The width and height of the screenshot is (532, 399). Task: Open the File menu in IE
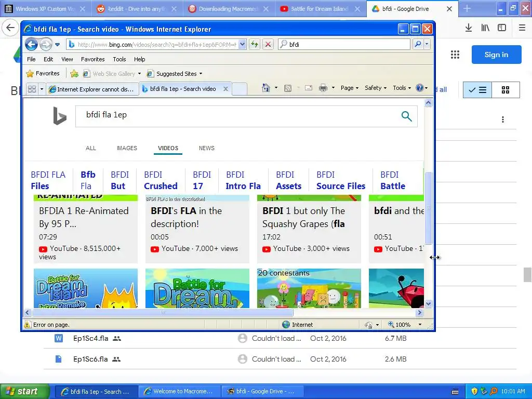tap(31, 59)
